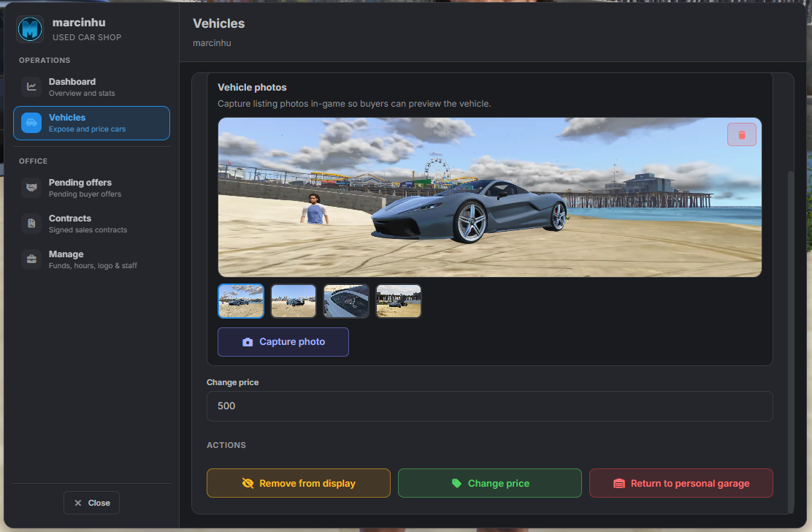
Task: Click the Pending offers handshake icon
Action: pyautogui.click(x=31, y=188)
